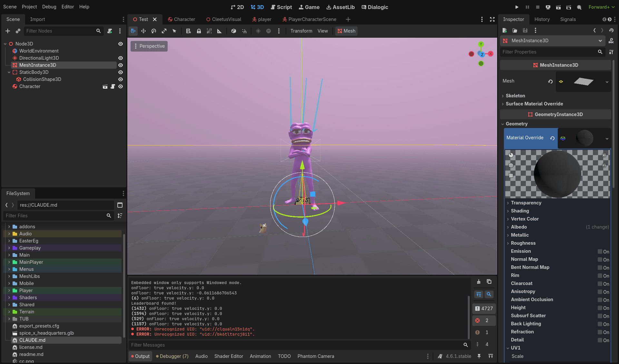This screenshot has width=619, height=364.
Task: Enable the Emission checkbox
Action: (x=600, y=251)
